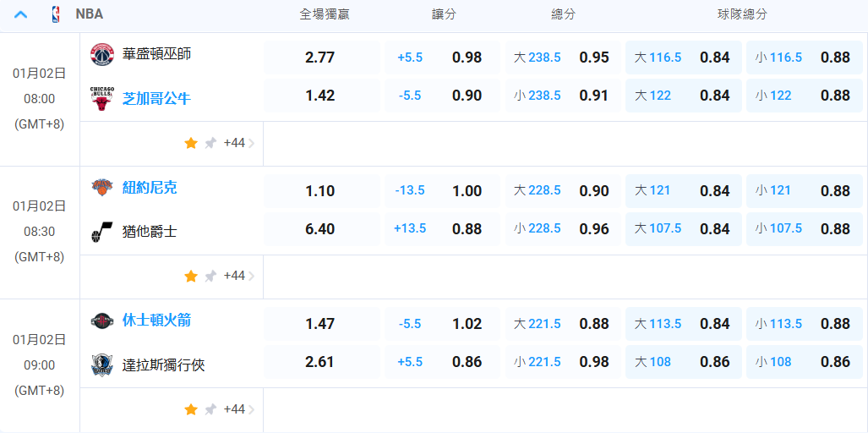Bet over 221.5 total at 0.88
The width and height of the screenshot is (868, 433).
coord(563,324)
